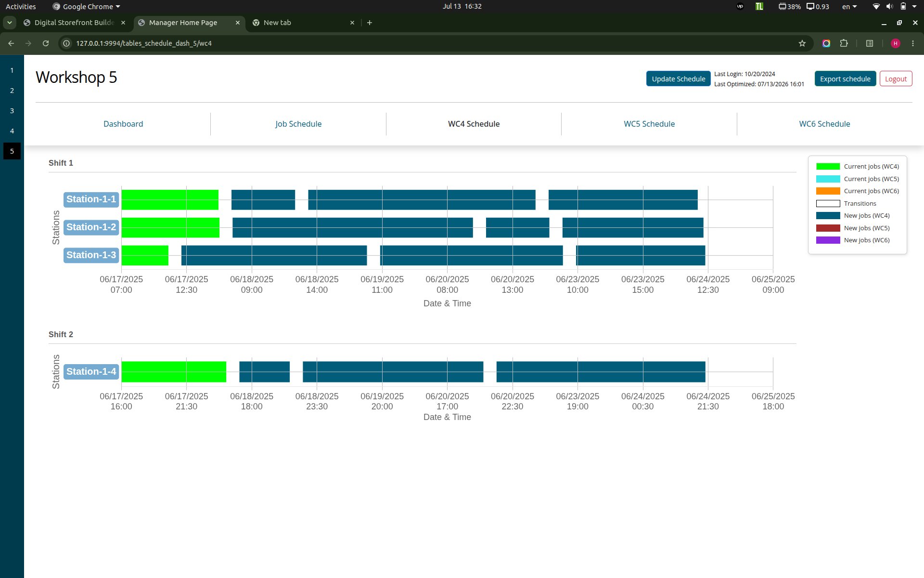Click the Station-1-4 label
This screenshot has height=578, width=924.
click(x=91, y=372)
